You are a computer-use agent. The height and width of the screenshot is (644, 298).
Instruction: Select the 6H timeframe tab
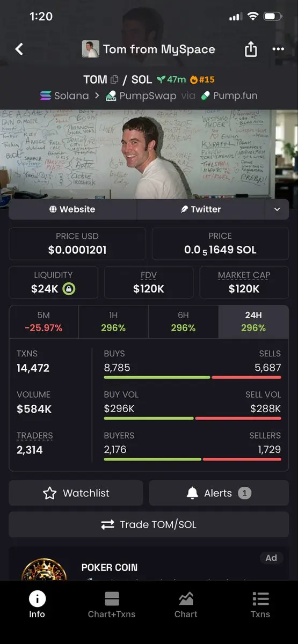(183, 321)
